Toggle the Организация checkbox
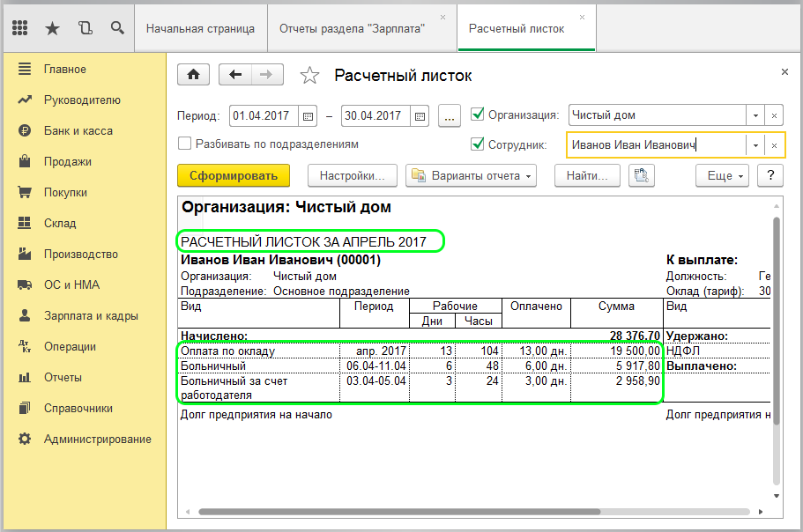 478,115
